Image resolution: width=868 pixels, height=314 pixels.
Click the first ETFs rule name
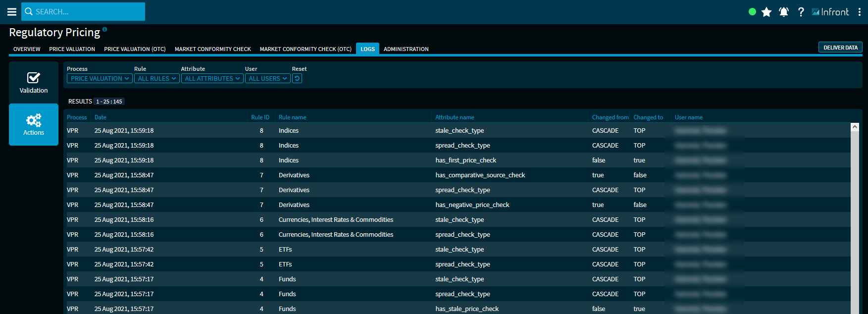[285, 249]
